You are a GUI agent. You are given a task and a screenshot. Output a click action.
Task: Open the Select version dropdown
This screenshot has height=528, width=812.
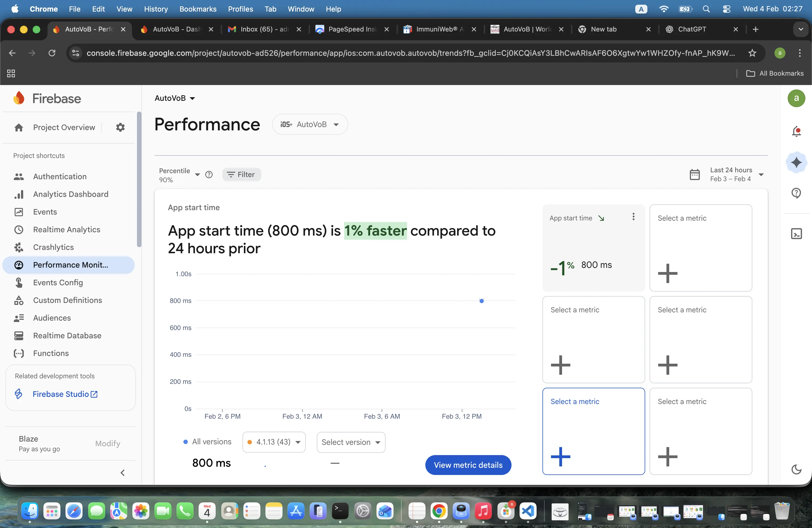click(x=351, y=442)
